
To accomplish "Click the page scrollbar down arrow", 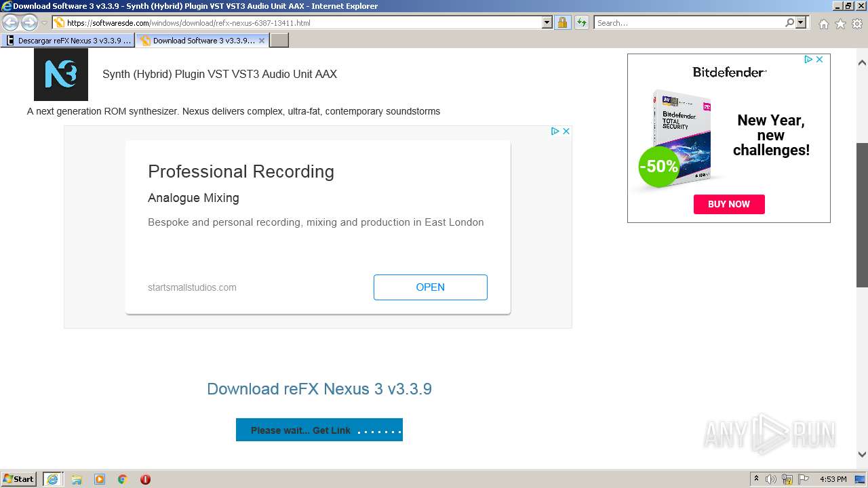I will click(x=862, y=455).
